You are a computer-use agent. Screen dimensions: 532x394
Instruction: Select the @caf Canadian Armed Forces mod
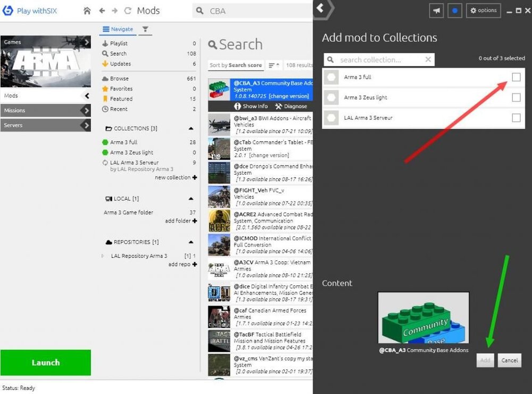pyautogui.click(x=260, y=317)
